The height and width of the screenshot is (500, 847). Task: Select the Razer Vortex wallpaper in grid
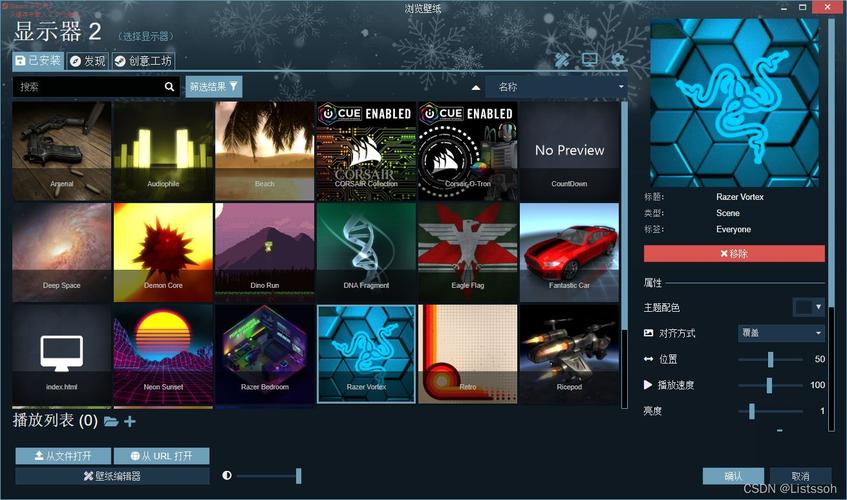pos(366,354)
